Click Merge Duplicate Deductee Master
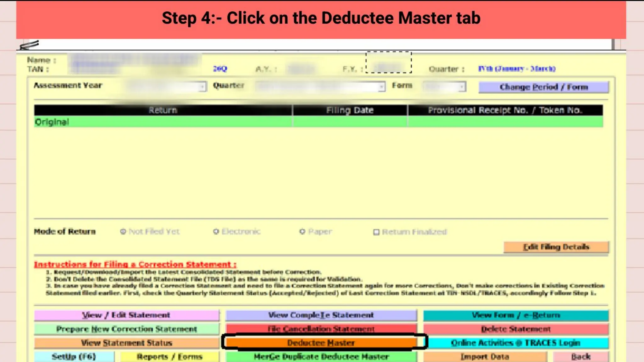The height and width of the screenshot is (362, 644). pos(321,357)
